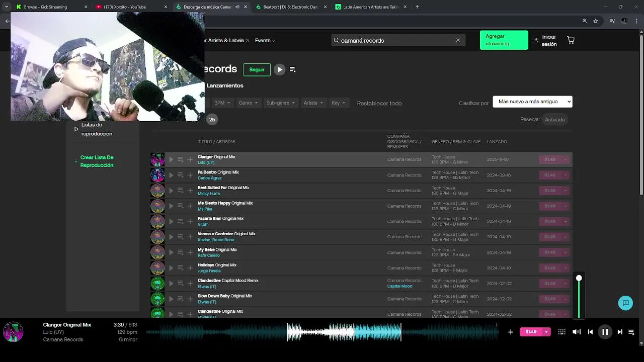
Task: Open the player queue list icon
Action: (x=631, y=332)
